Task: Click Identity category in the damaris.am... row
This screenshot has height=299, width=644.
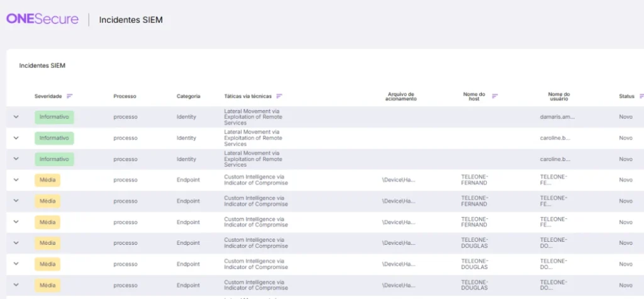Action: click(186, 117)
